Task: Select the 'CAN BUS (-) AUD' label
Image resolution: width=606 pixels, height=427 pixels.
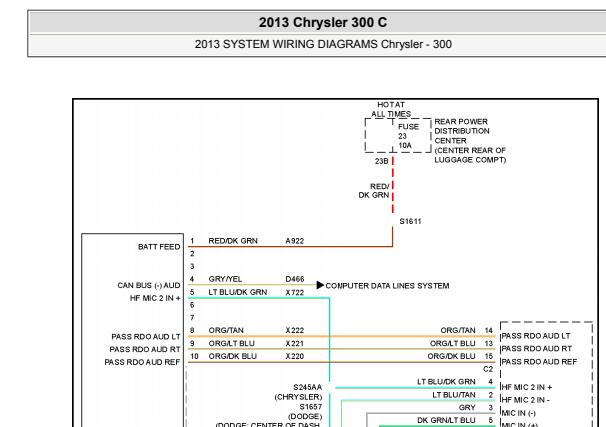Action: pyautogui.click(x=149, y=285)
